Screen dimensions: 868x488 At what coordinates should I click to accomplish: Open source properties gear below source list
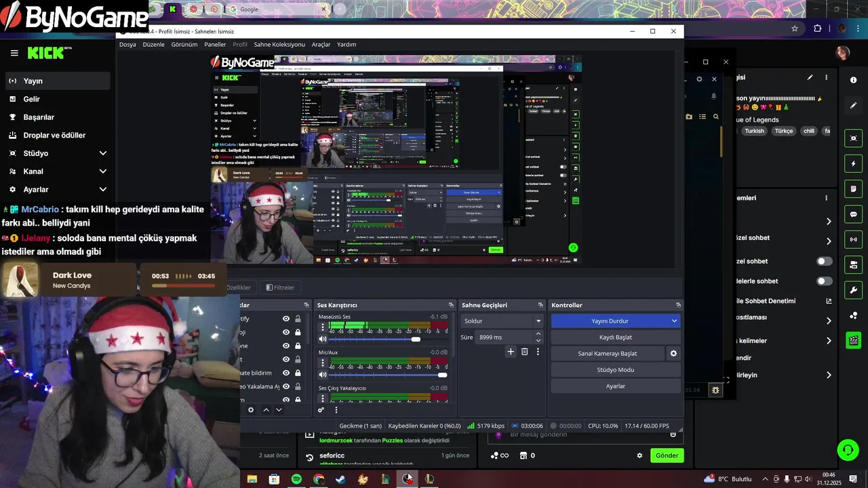pyautogui.click(x=251, y=409)
